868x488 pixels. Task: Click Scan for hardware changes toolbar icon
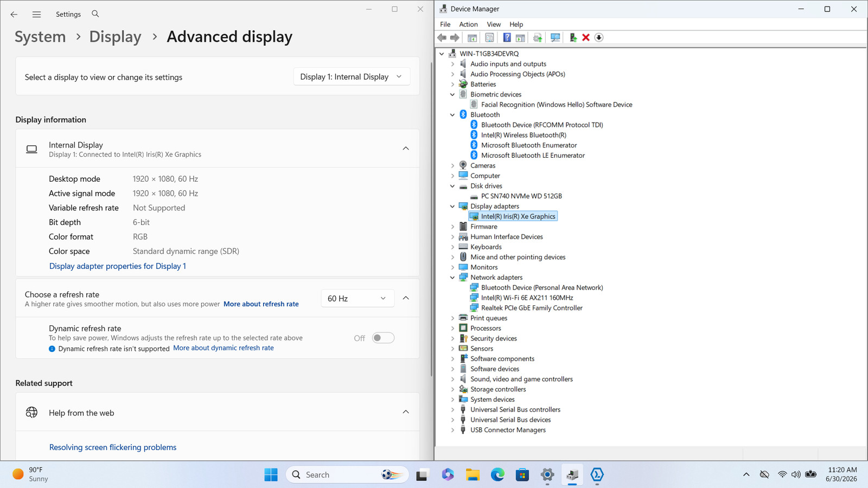click(x=555, y=37)
